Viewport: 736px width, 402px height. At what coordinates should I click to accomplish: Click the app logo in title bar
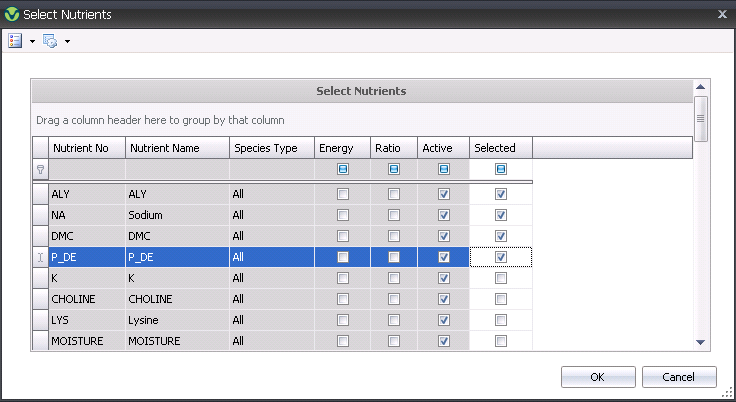point(12,14)
